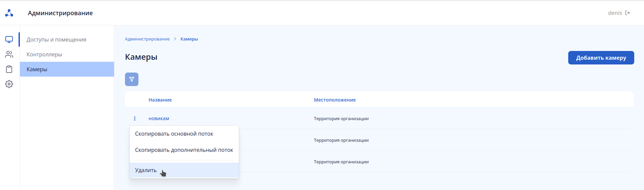Open the clipboard icon section in sidebar
The height and width of the screenshot is (190, 644).
click(x=9, y=69)
